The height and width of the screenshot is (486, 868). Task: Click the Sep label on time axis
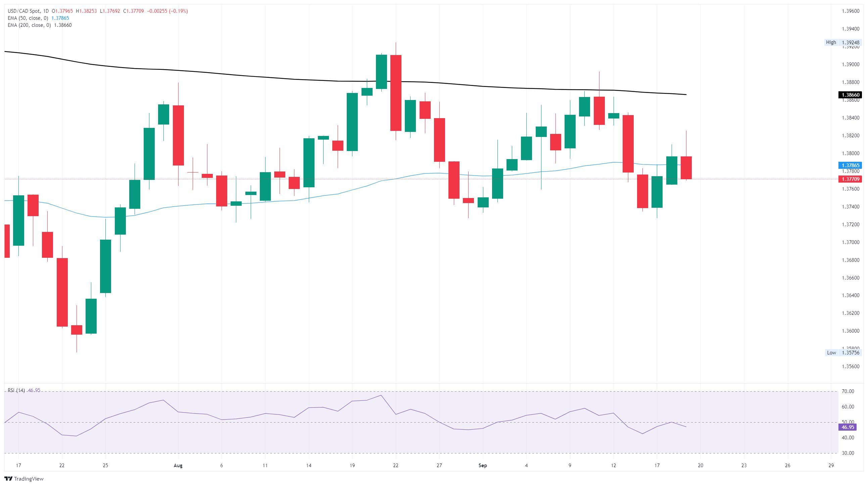click(x=483, y=466)
